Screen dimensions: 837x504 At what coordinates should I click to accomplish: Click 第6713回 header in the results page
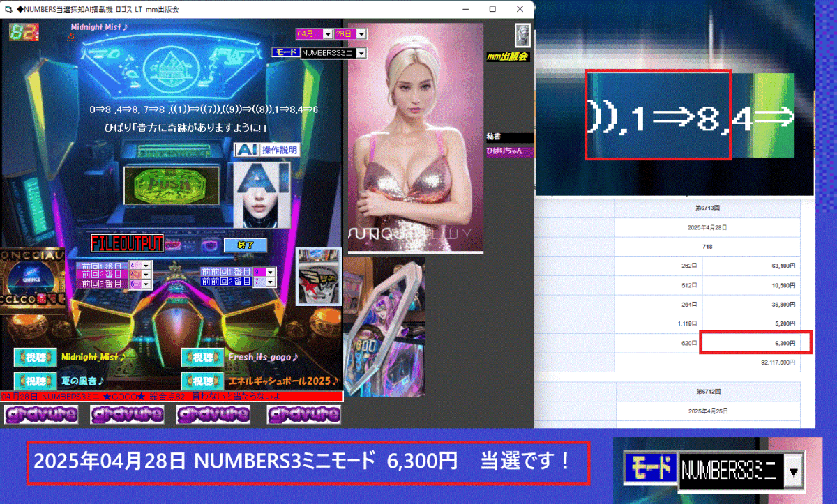(707, 208)
